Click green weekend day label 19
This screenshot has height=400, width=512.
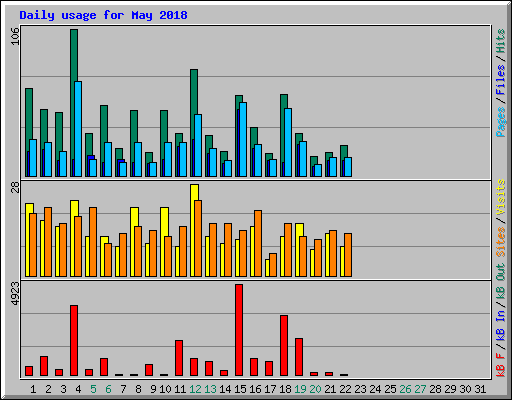pos(300,389)
